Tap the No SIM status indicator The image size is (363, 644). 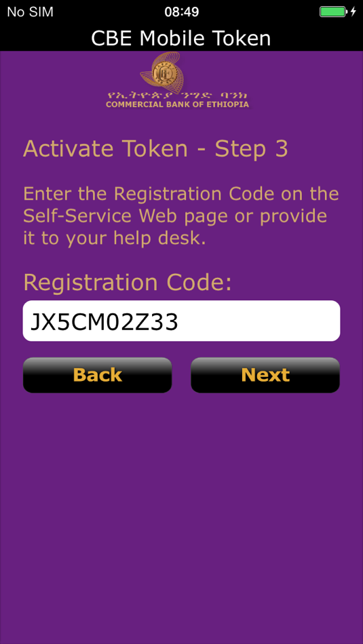tap(31, 12)
